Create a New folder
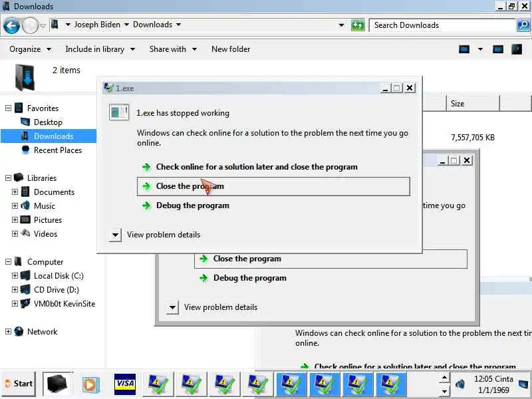This screenshot has height=399, width=532. coord(231,49)
